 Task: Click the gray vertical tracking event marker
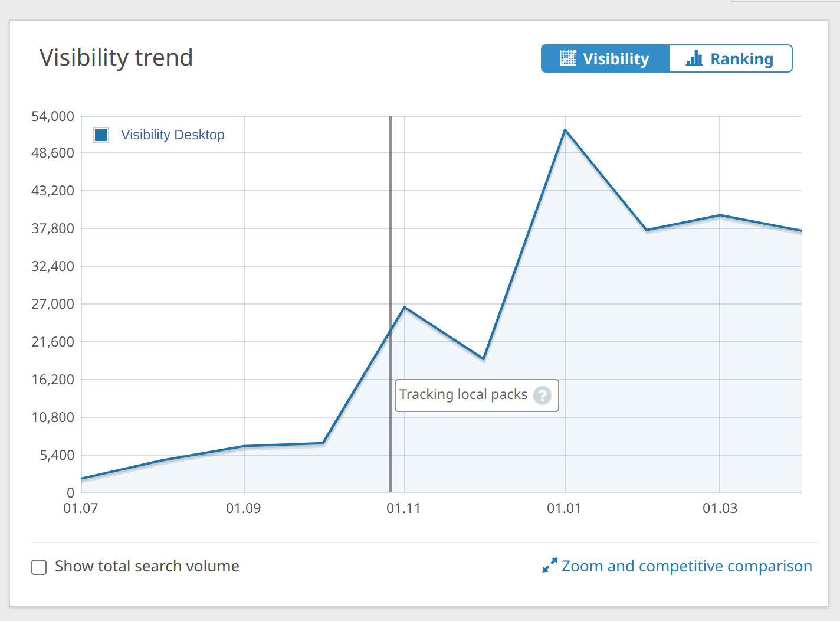[x=390, y=304]
